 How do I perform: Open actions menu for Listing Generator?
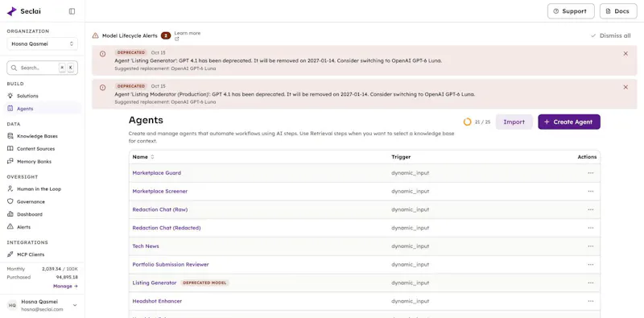(591, 283)
